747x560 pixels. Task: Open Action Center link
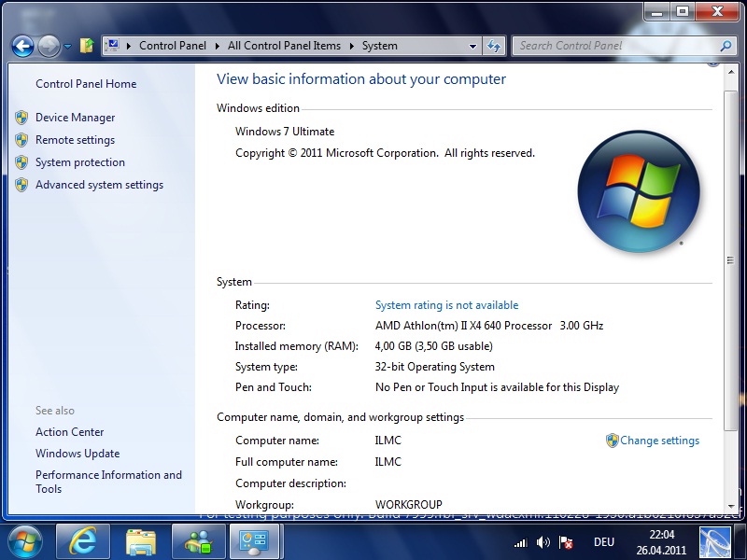pyautogui.click(x=69, y=432)
